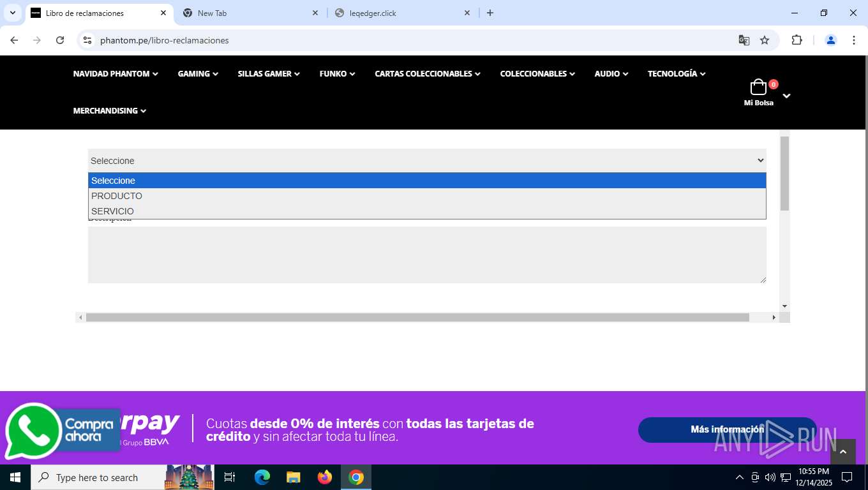Click the back-to-top arrow button

[x=842, y=452]
